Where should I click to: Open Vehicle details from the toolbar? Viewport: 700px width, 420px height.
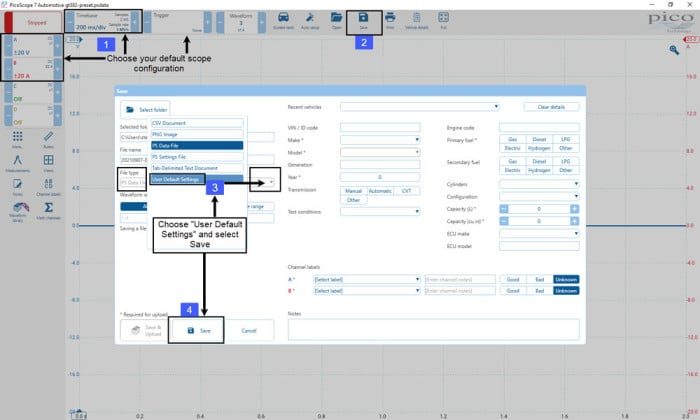(417, 21)
